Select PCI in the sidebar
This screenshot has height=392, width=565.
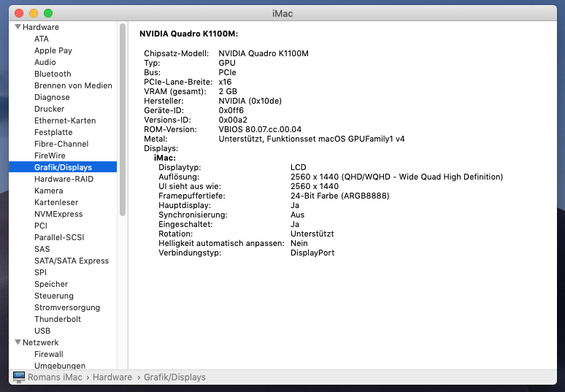41,226
